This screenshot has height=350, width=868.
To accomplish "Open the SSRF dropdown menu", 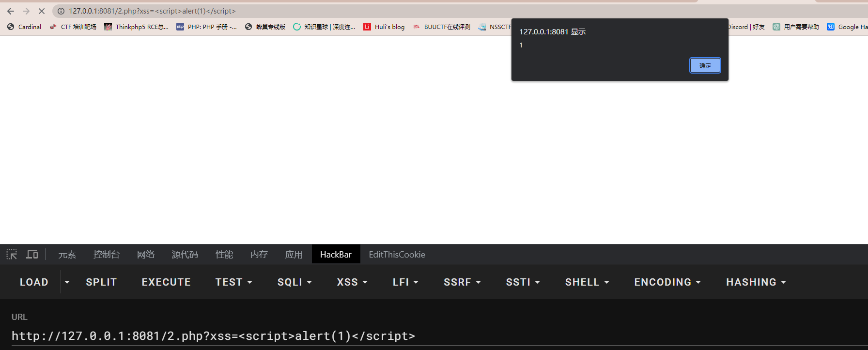I will click(x=462, y=282).
